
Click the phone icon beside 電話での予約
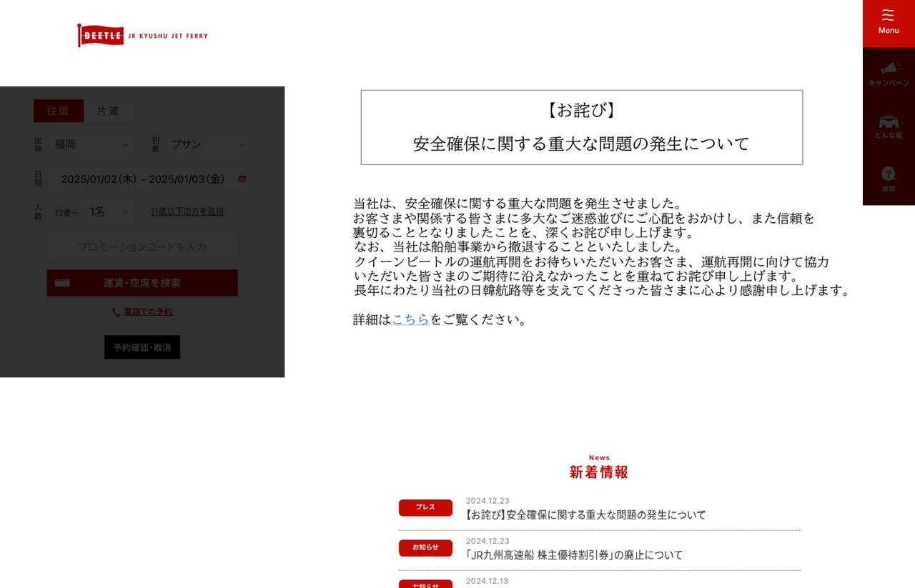pyautogui.click(x=116, y=312)
